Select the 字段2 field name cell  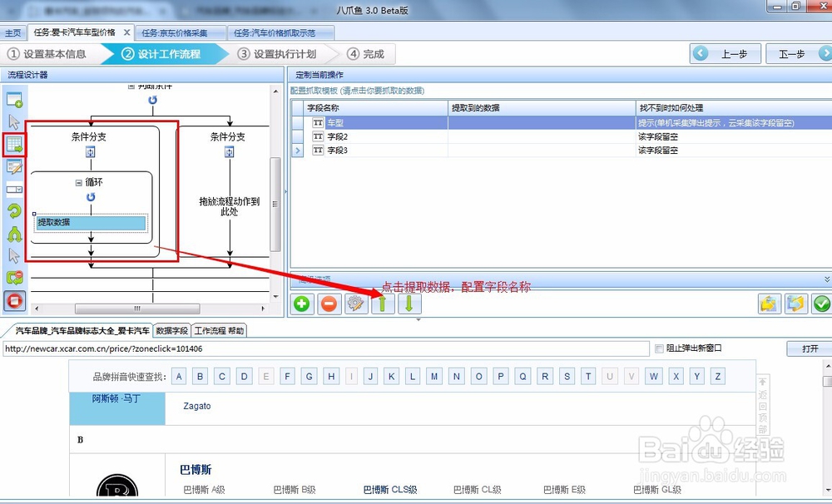click(x=376, y=136)
